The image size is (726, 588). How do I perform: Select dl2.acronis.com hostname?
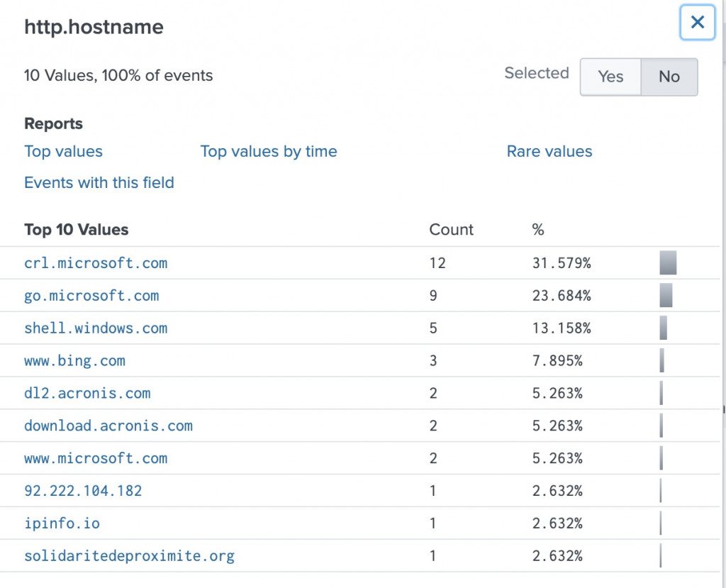pyautogui.click(x=87, y=394)
